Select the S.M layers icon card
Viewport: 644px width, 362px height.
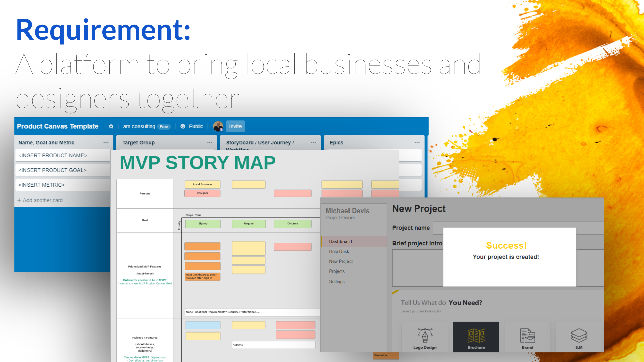(x=579, y=337)
